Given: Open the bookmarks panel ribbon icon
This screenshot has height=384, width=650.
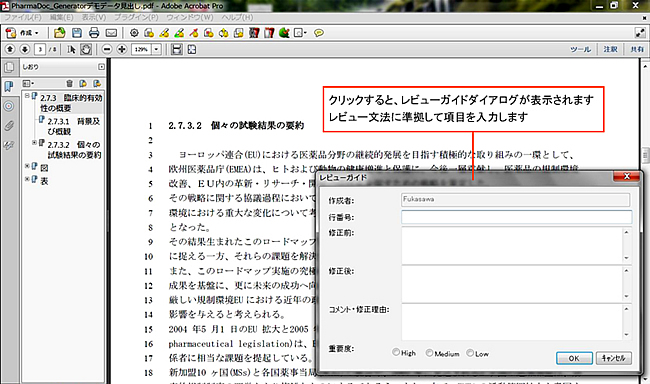Looking at the screenshot, I should tap(9, 86).
